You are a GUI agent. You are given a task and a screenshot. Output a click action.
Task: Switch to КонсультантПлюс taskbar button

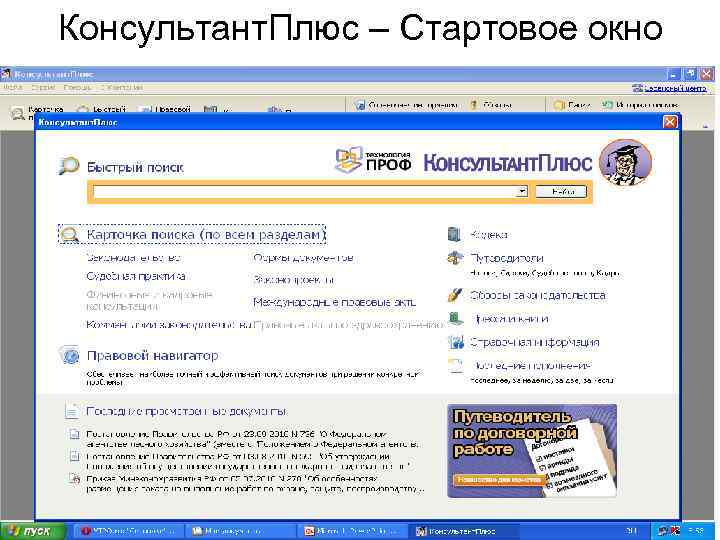(464, 531)
